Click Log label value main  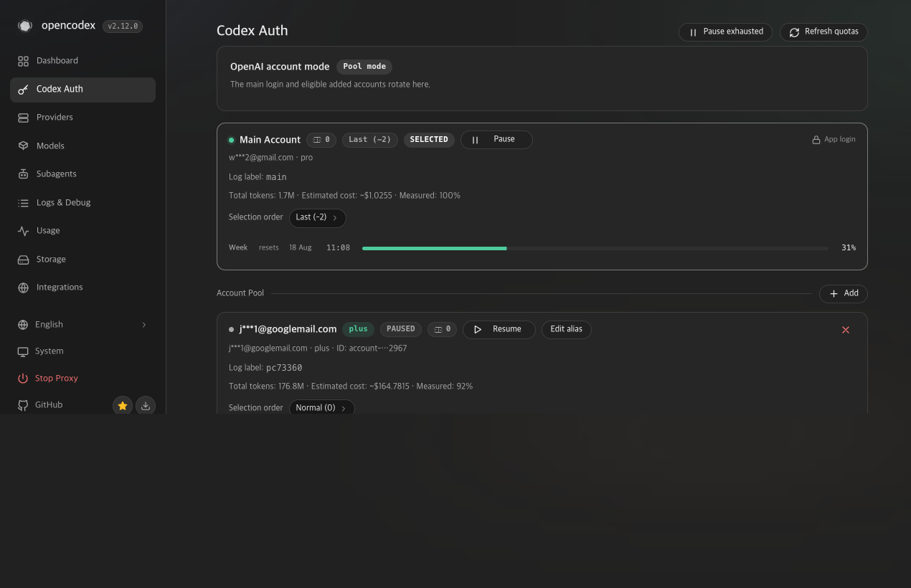click(276, 177)
